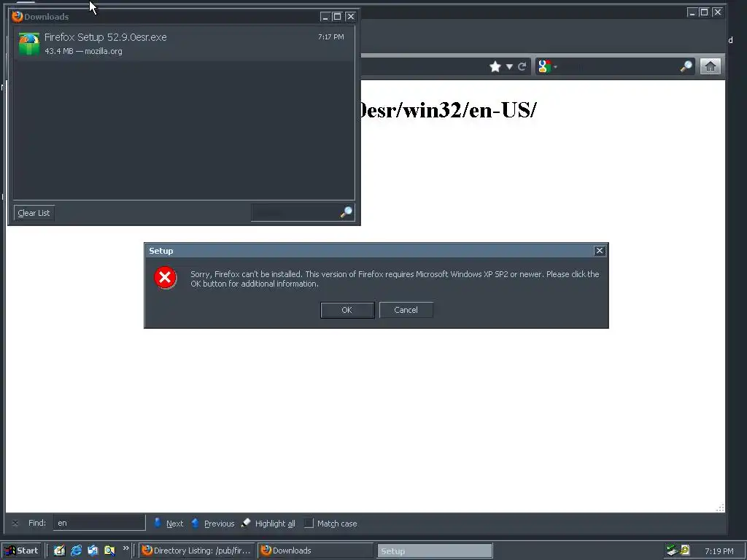Image resolution: width=747 pixels, height=560 pixels.
Task: Find Previous match in page
Action: (213, 523)
